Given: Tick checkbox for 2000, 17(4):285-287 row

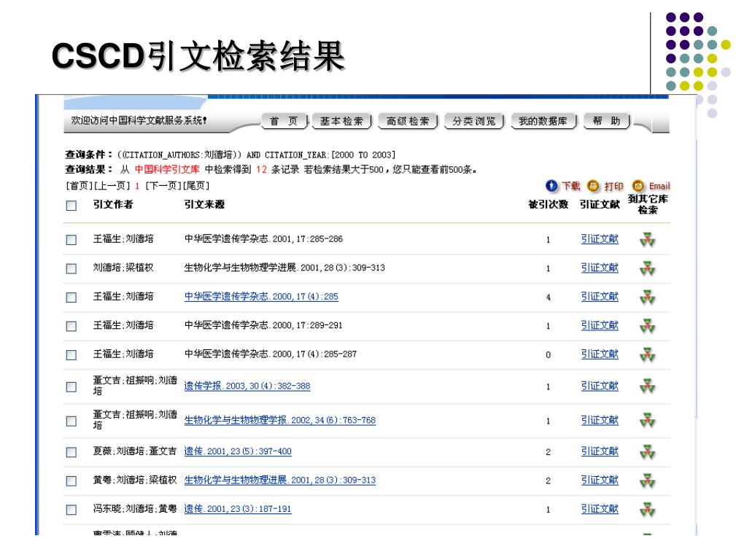Looking at the screenshot, I should (71, 355).
